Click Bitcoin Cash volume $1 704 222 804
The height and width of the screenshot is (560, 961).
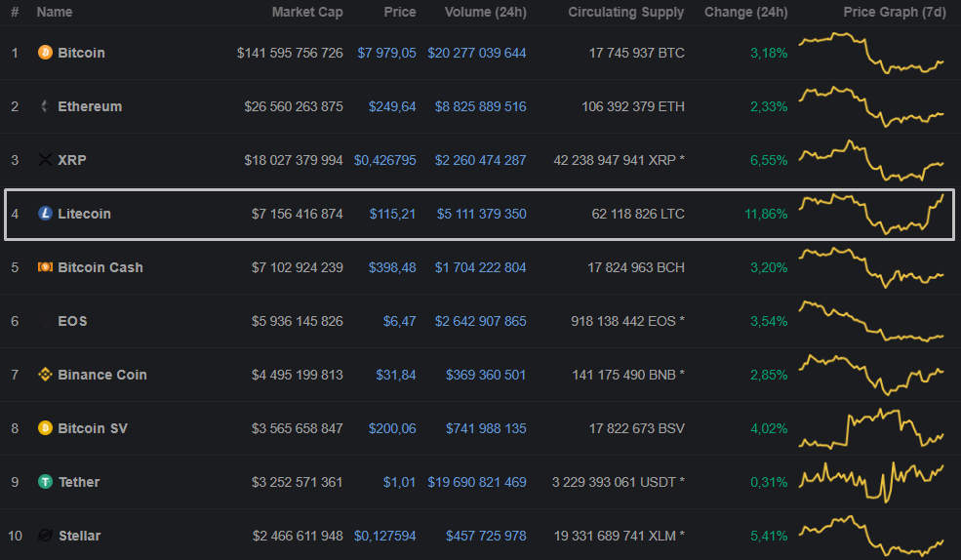(480, 267)
